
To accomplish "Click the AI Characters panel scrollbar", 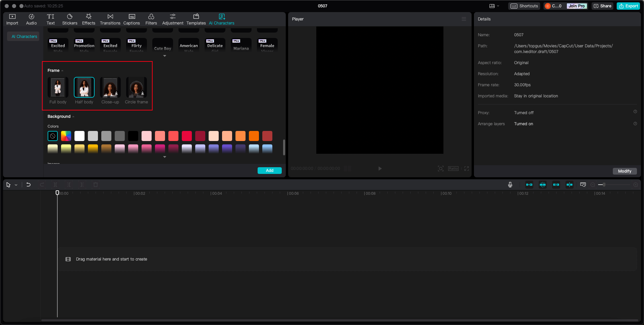I will pyautogui.click(x=284, y=147).
